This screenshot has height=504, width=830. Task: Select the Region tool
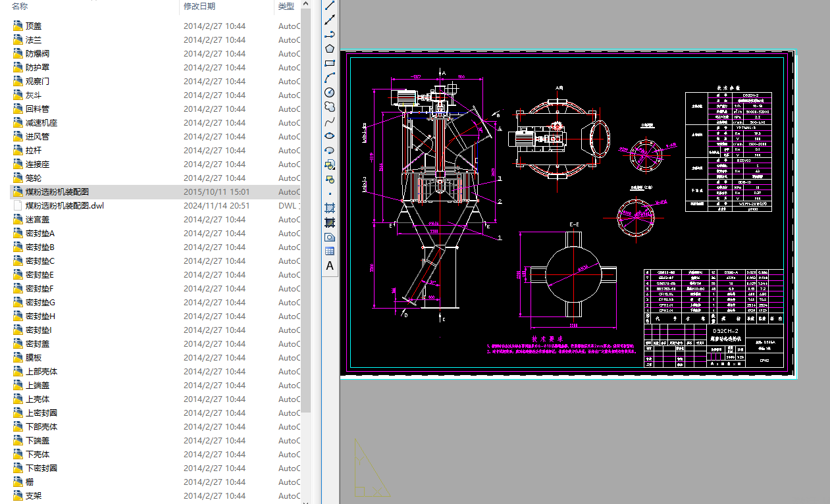[x=330, y=237]
